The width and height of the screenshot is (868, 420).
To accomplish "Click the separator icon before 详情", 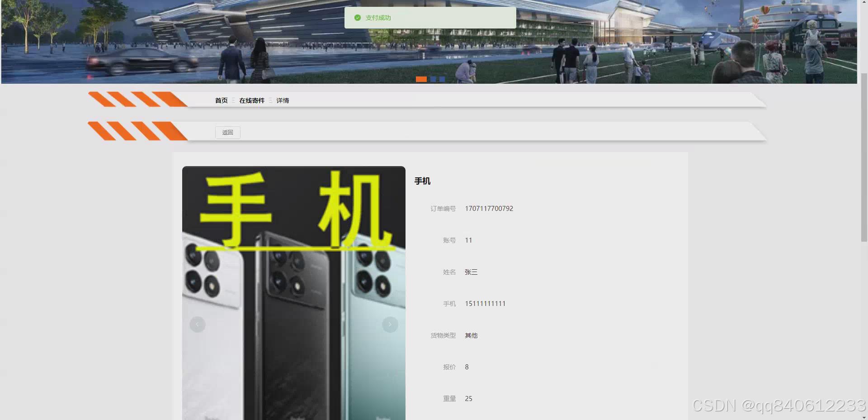I will coord(271,100).
